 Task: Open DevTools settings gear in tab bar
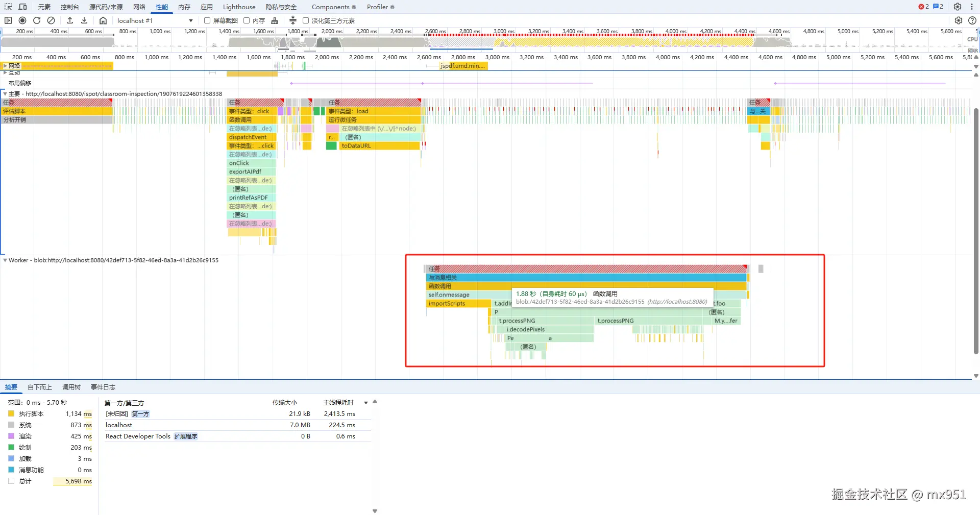pos(958,7)
